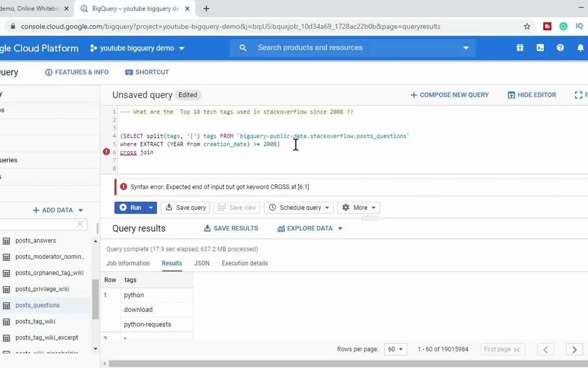
Task: Toggle the full screen editor icon
Action: [x=579, y=95]
